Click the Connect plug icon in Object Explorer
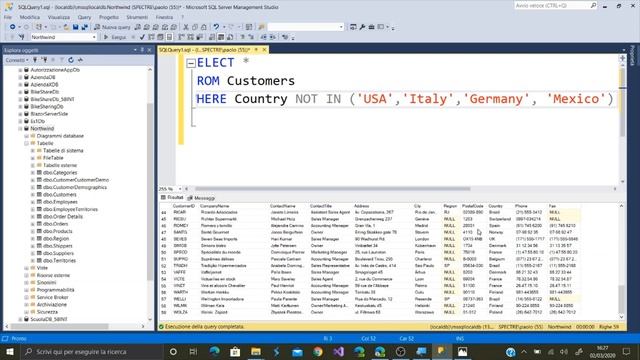640x360 pixels. pyautogui.click(x=35, y=60)
